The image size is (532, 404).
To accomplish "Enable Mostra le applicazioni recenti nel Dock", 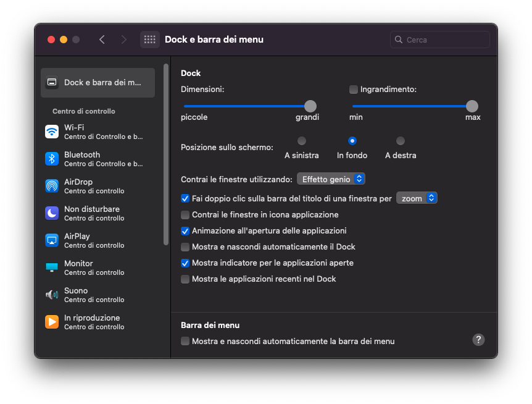I will tap(185, 279).
